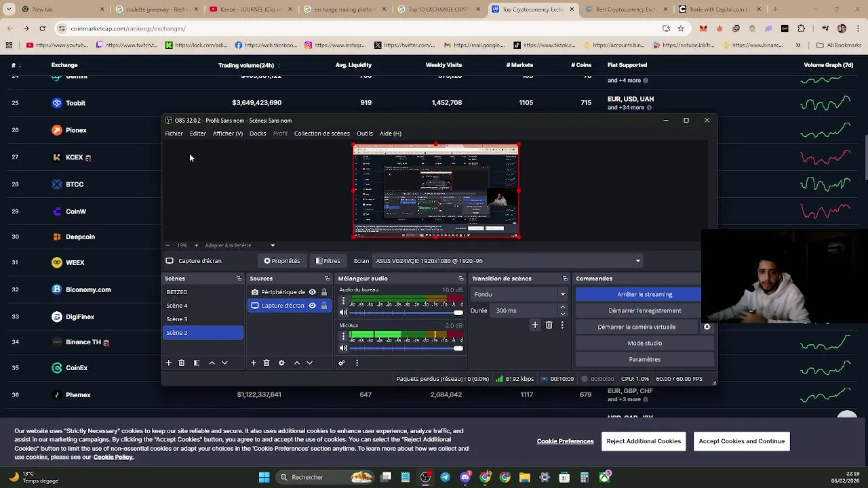Screen dimensions: 868x488
Task: Toggle visibility of Périphérique de source
Action: [x=312, y=292]
